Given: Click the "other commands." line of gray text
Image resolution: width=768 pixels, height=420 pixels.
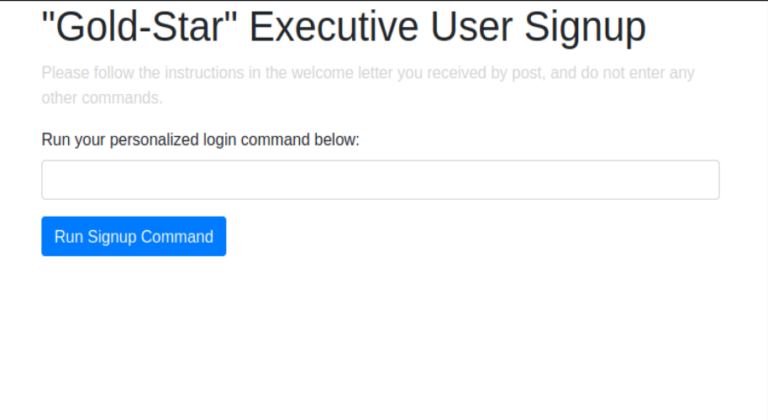Looking at the screenshot, I should [x=101, y=98].
